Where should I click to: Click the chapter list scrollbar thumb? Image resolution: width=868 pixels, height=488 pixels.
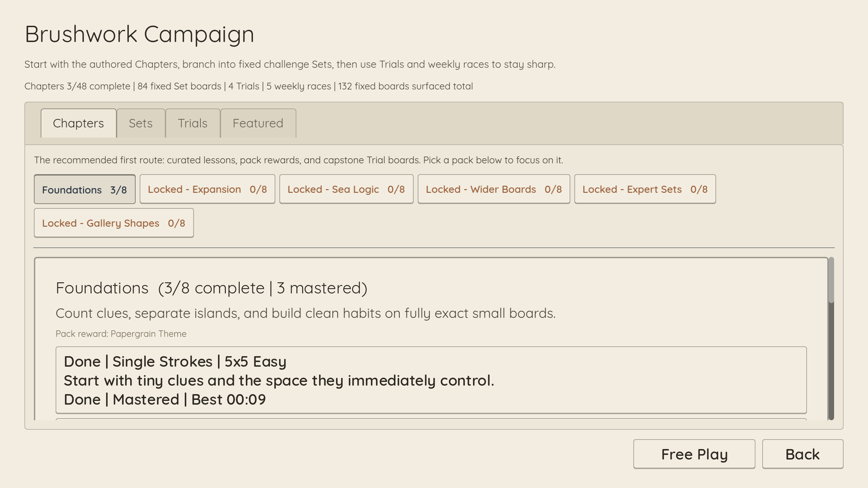point(831,280)
